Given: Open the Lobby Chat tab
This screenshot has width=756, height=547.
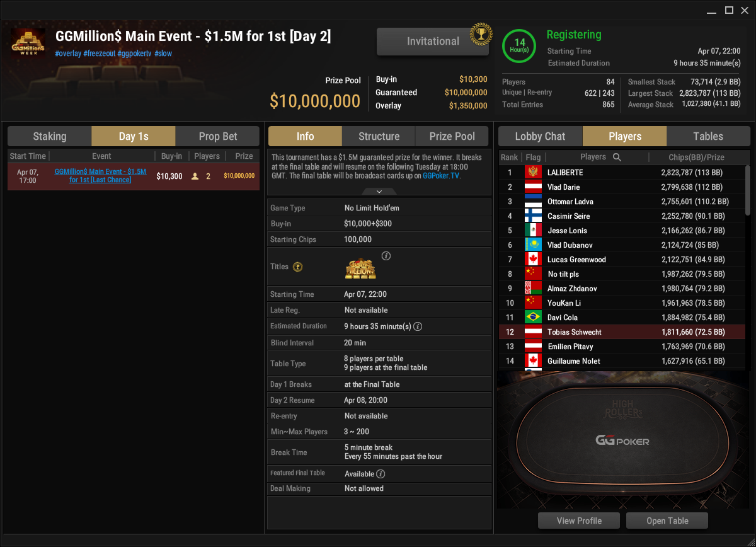Looking at the screenshot, I should (x=541, y=136).
